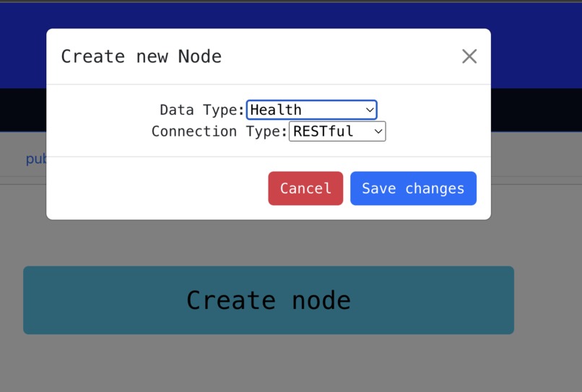Click the large Create node button
Image resolution: width=582 pixels, height=392 pixels.
click(269, 300)
